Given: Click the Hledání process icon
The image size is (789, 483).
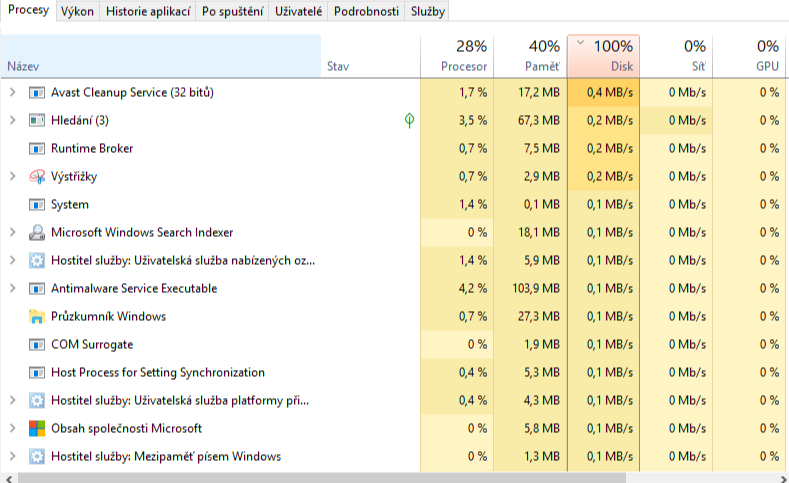Looking at the screenshot, I should pyautogui.click(x=37, y=120).
